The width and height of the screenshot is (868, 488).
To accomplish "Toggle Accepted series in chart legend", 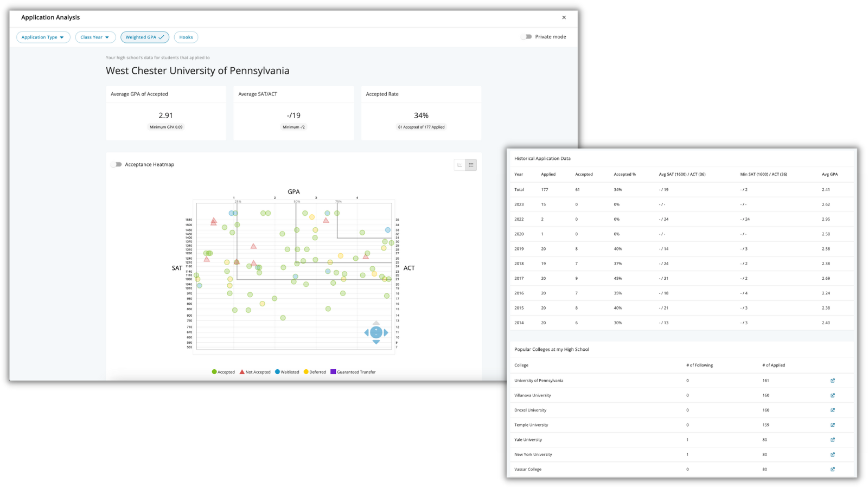I will 223,372.
